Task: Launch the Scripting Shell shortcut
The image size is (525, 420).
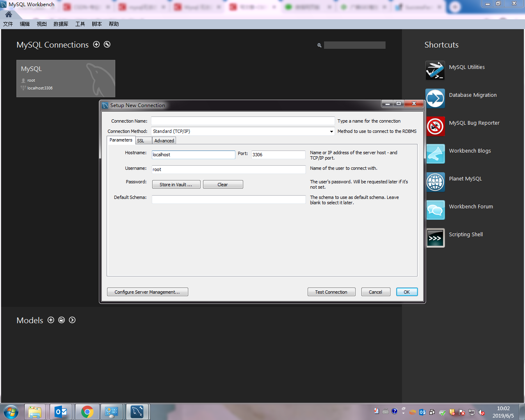Action: point(435,237)
